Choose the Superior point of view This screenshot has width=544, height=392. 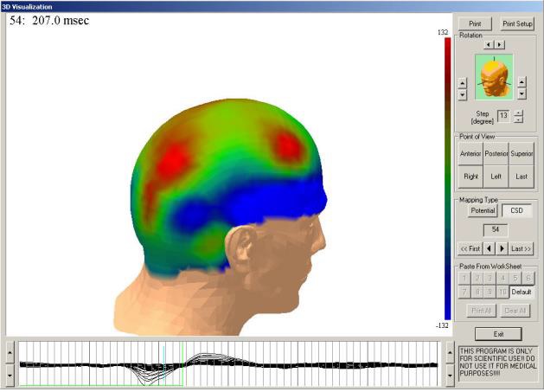522,154
